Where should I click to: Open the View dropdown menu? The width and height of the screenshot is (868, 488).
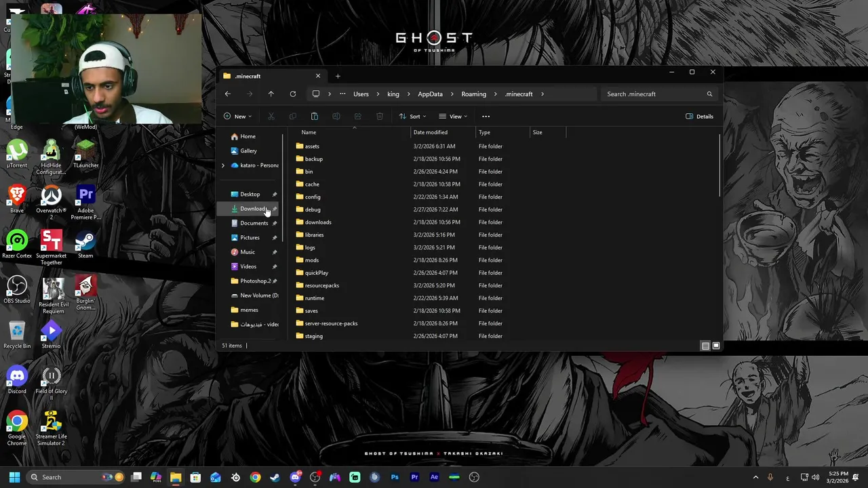[452, 117]
